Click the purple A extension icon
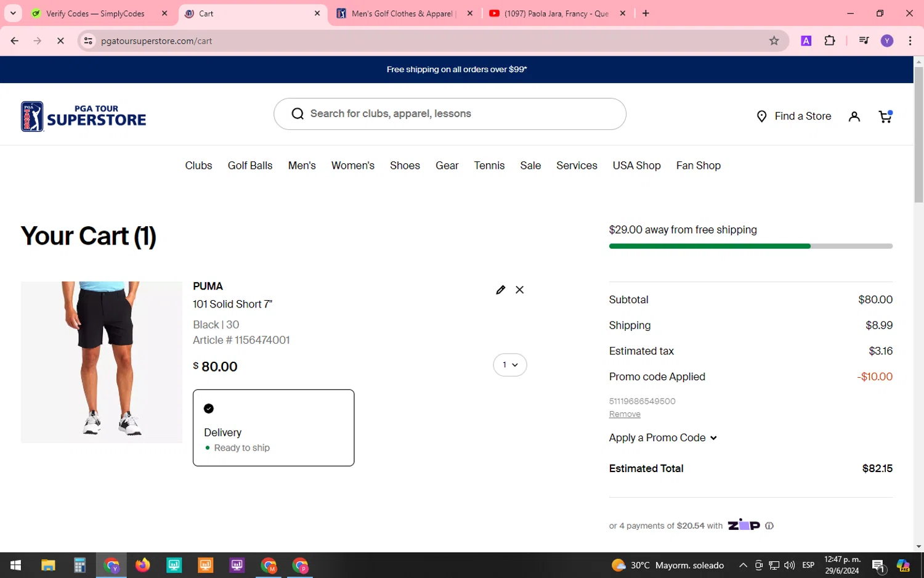This screenshot has width=924, height=578. click(x=806, y=41)
